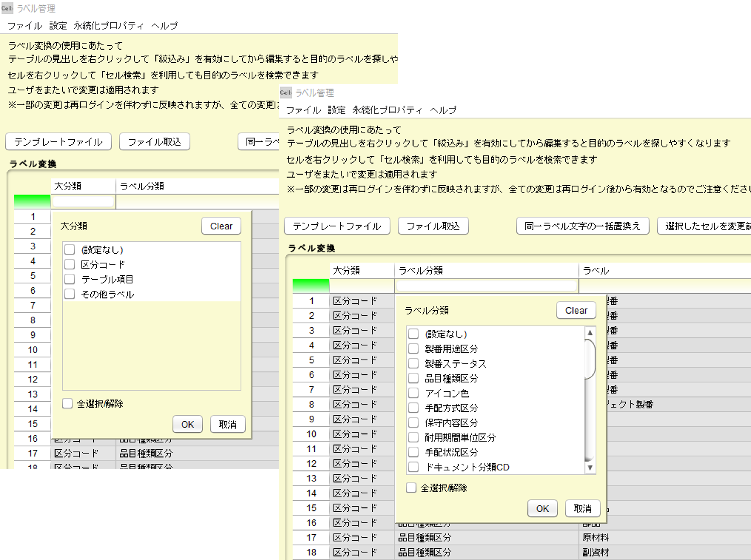Open the 永続化プロパティ menu in right window
The height and width of the screenshot is (560, 751).
click(x=387, y=110)
